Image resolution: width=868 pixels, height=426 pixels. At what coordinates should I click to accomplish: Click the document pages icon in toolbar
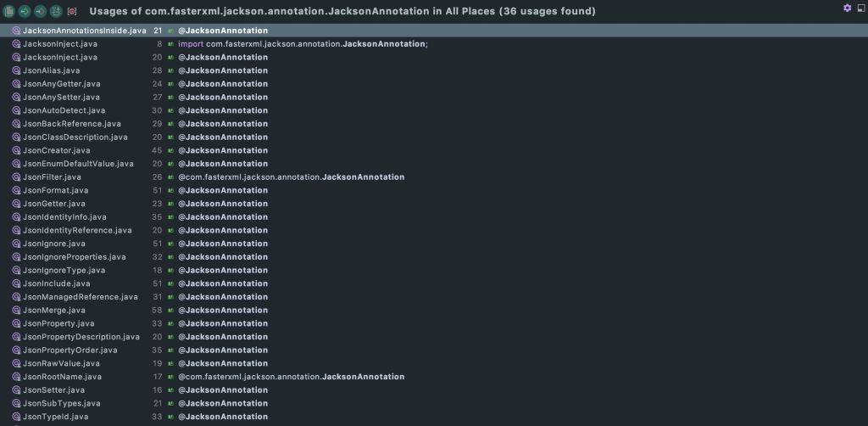pyautogui.click(x=8, y=10)
